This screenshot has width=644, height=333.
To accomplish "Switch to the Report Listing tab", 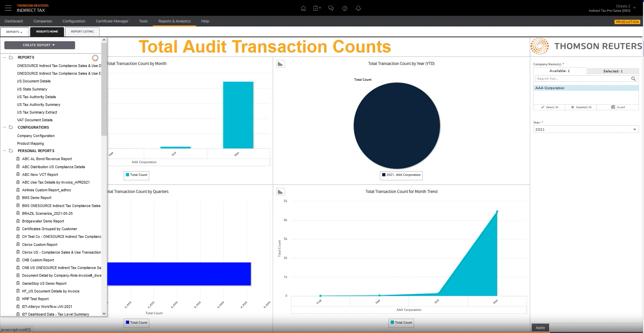I will point(82,31).
